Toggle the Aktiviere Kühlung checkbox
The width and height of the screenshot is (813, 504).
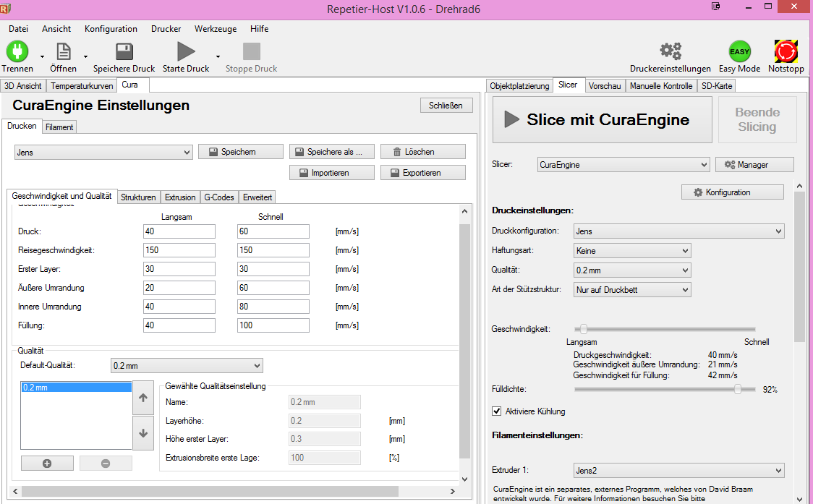coord(497,411)
